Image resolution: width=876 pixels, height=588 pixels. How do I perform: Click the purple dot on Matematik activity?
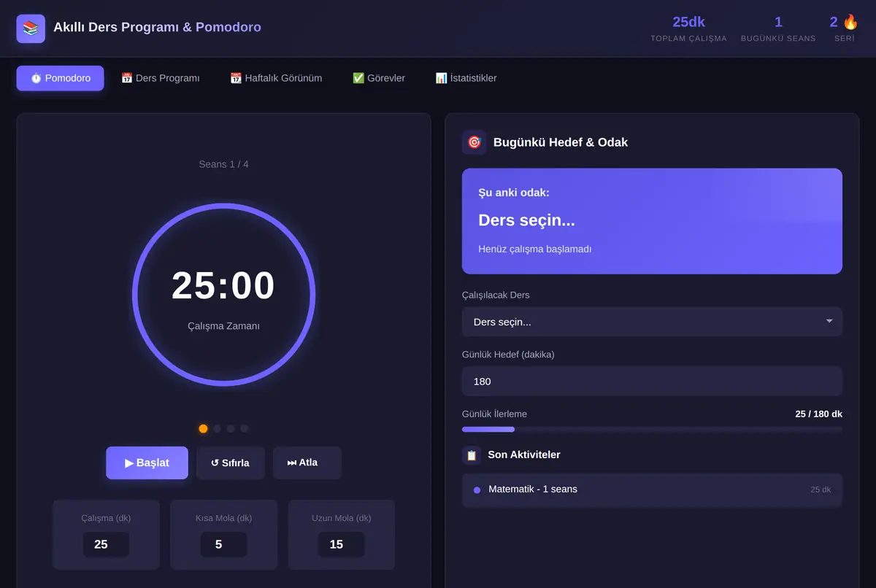click(477, 490)
